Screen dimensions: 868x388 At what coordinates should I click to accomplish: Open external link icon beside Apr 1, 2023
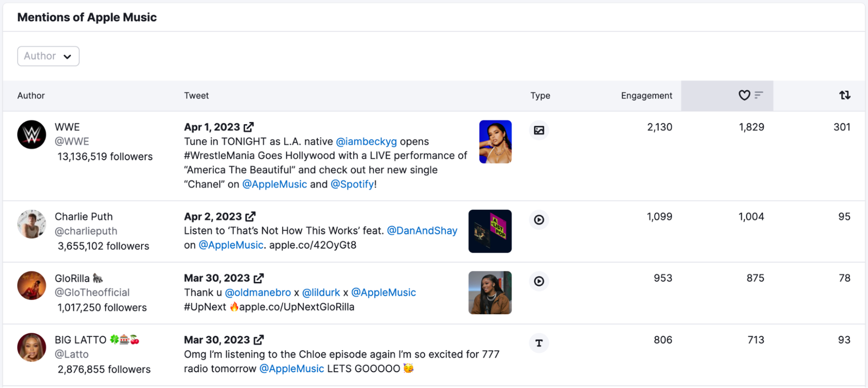(x=249, y=126)
